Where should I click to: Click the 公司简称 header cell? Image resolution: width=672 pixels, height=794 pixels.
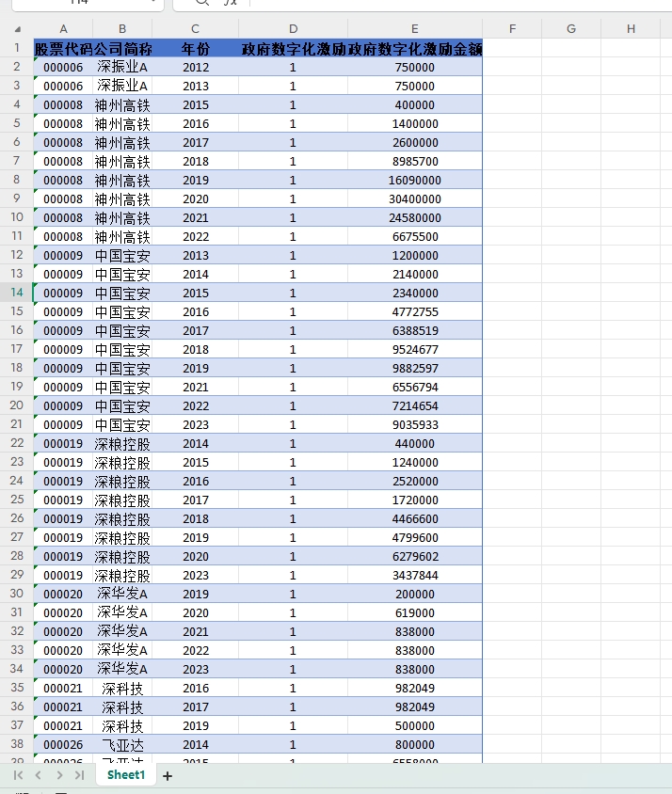(122, 49)
